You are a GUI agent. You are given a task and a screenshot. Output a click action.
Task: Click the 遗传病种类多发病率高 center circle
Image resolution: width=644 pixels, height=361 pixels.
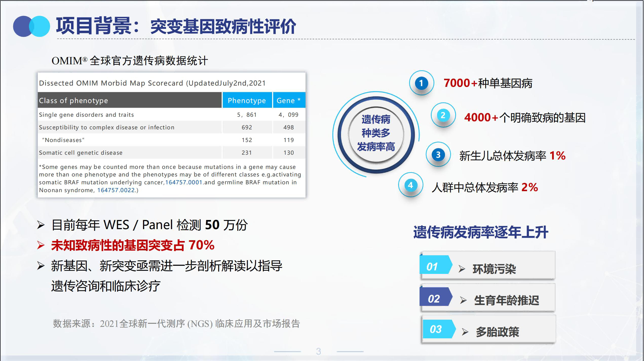click(376, 133)
